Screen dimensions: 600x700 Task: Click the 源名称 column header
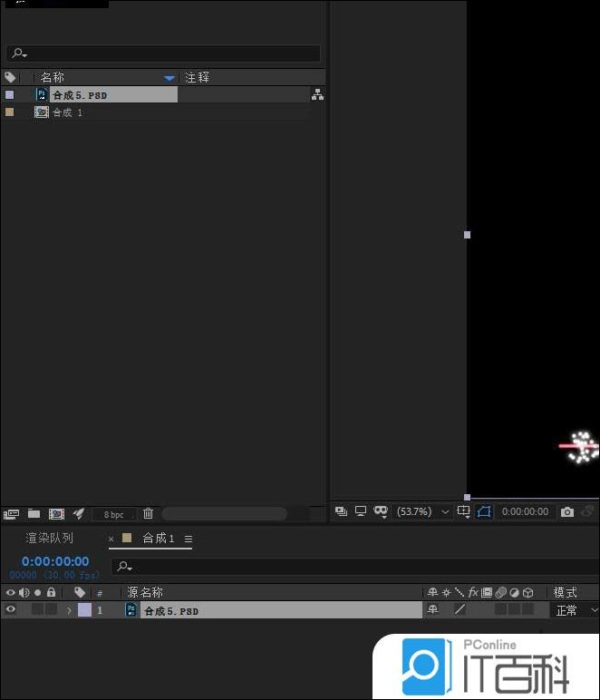click(x=145, y=592)
